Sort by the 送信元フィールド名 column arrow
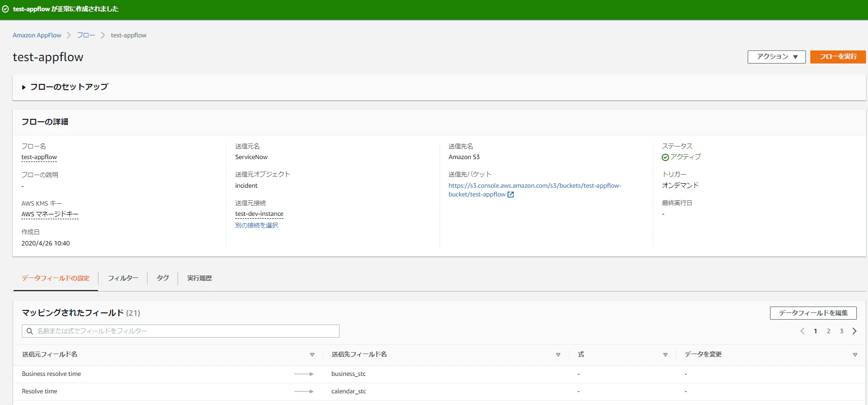This screenshot has height=405, width=868. (312, 355)
